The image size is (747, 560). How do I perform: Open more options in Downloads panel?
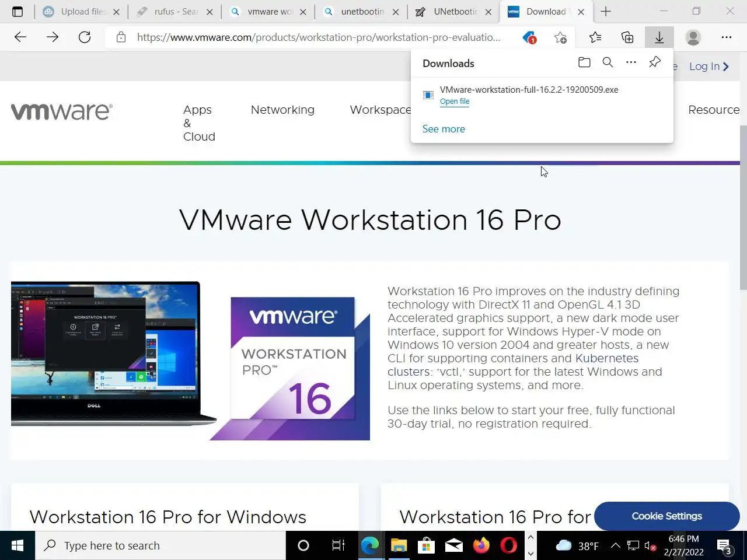pos(631,62)
